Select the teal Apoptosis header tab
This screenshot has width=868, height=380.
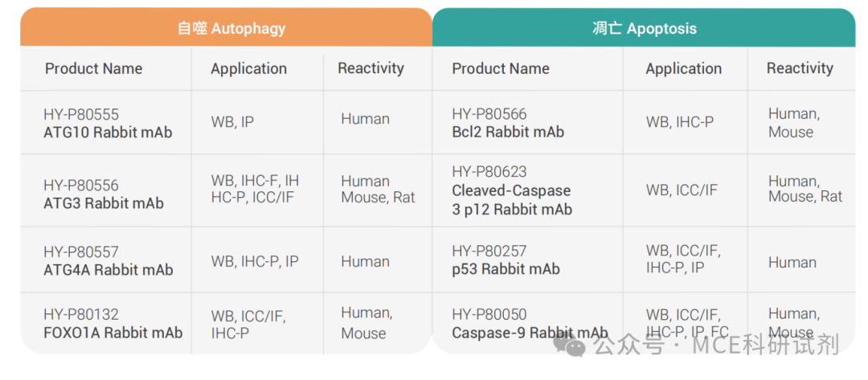pyautogui.click(x=644, y=27)
